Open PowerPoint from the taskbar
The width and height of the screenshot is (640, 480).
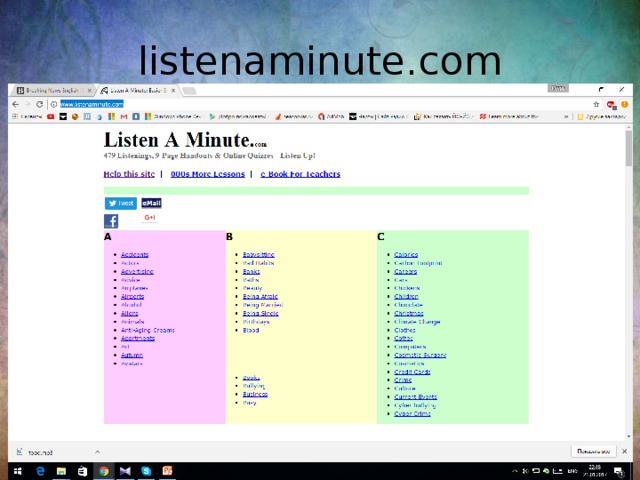click(167, 471)
